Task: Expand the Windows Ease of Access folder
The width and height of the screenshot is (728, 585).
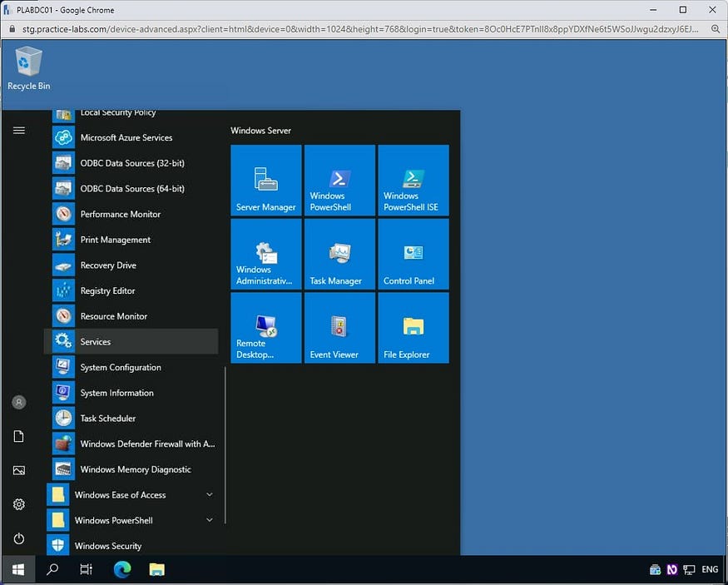Action: [131, 495]
